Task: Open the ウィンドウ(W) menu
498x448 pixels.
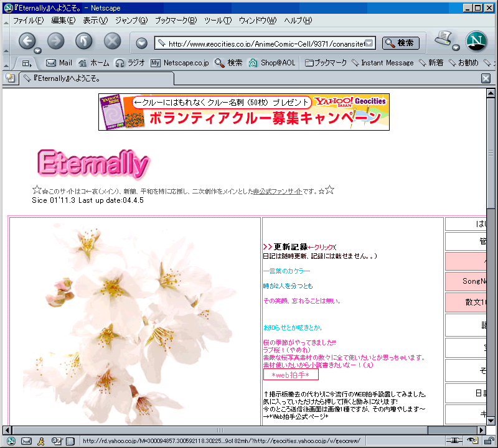Action: tap(258, 21)
